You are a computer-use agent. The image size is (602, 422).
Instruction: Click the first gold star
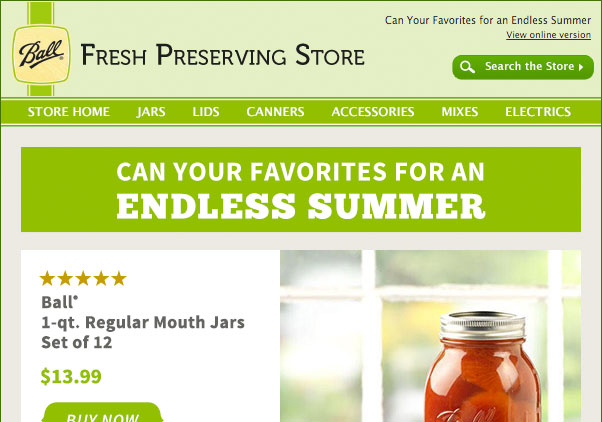point(47,278)
